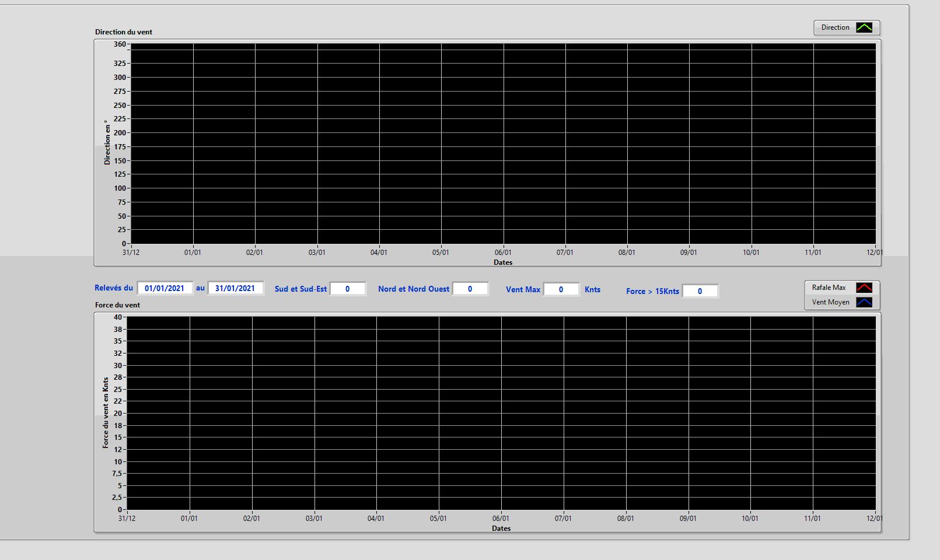Click the 275 tick on the direction axis
Viewport: 940px width, 560px height.
click(120, 92)
